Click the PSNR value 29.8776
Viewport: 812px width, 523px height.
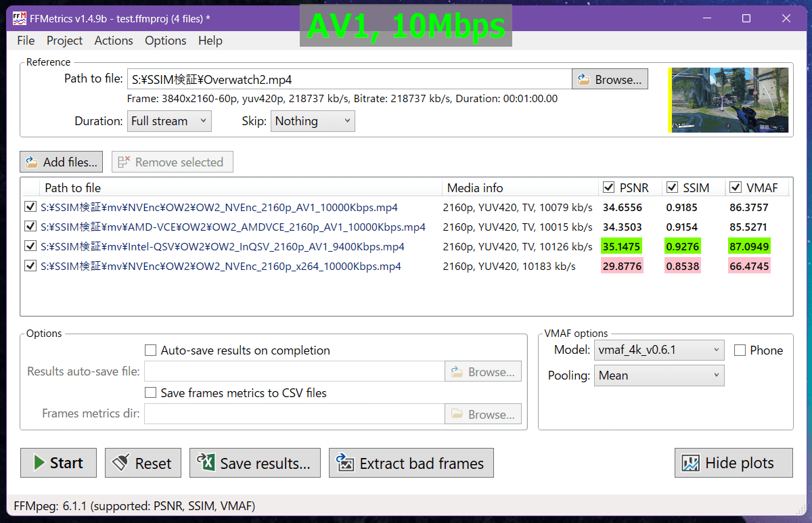pos(622,266)
